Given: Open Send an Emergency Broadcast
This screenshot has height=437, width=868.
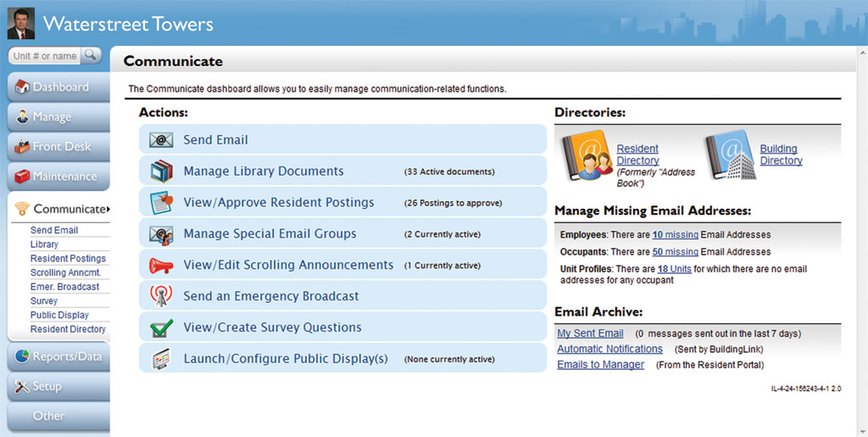Looking at the screenshot, I should (x=342, y=296).
